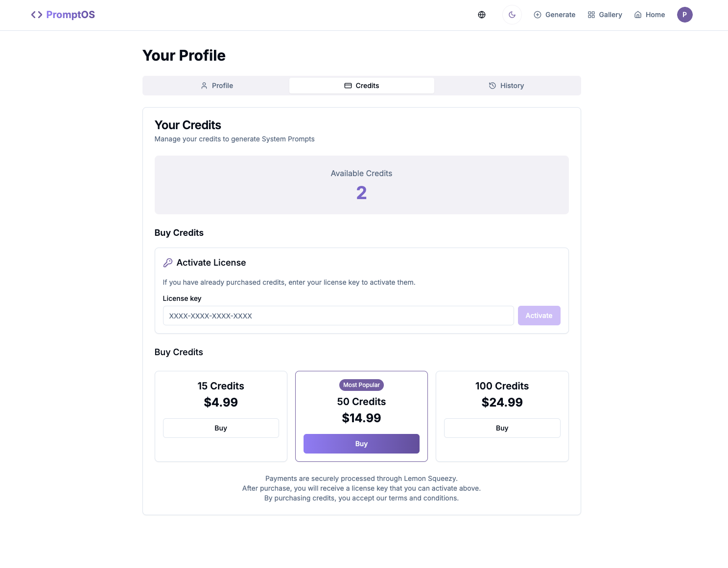Buy the Most Popular 50 Credits package
728x568 pixels.
click(x=361, y=444)
